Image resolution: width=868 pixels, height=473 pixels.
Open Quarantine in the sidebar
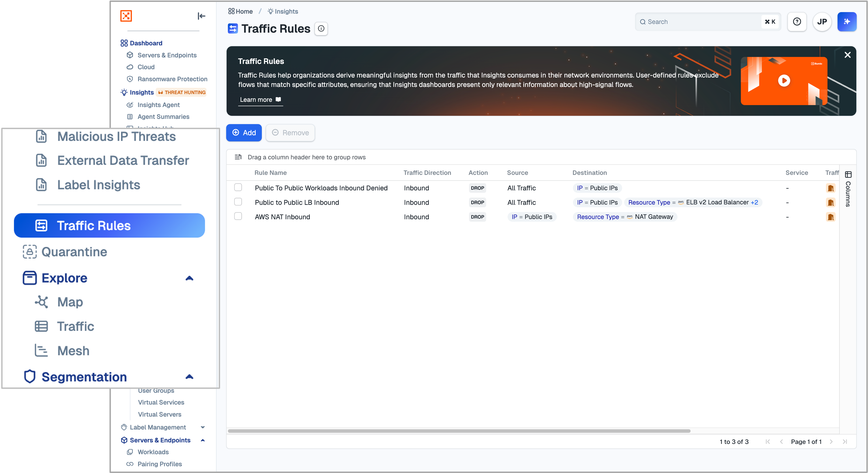coord(74,252)
